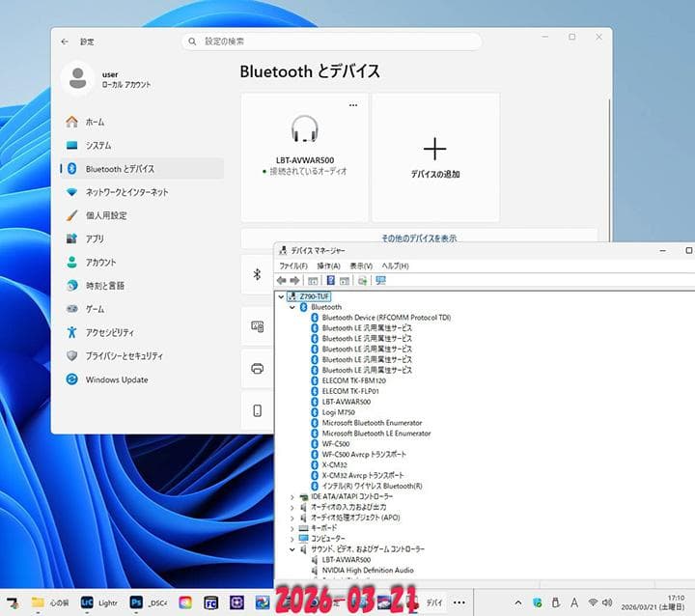Select Logi M750 in device tree
The height and width of the screenshot is (616, 695).
pos(338,412)
